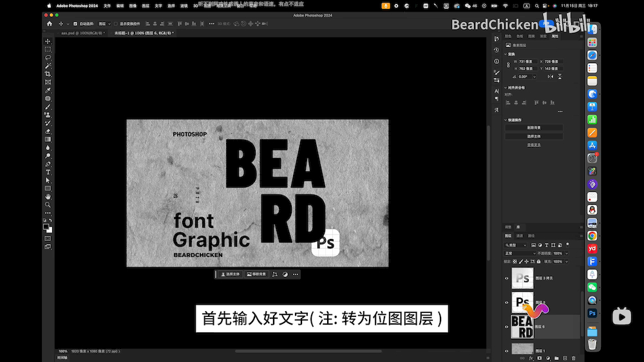The height and width of the screenshot is (362, 644).
Task: Toggle the width-height link constraint
Action: point(509,65)
